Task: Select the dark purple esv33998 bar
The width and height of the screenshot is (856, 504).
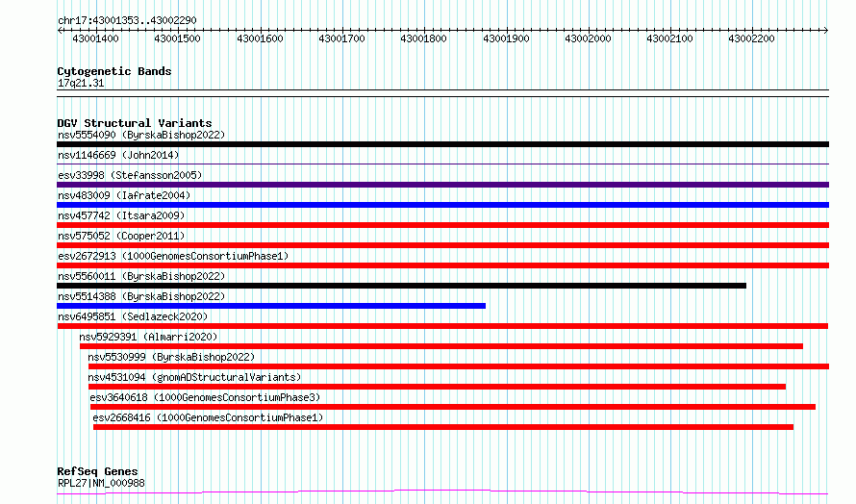Action: [442, 185]
